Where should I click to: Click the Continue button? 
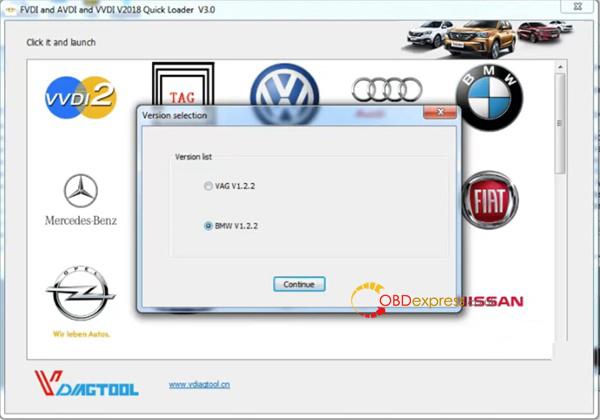(299, 284)
